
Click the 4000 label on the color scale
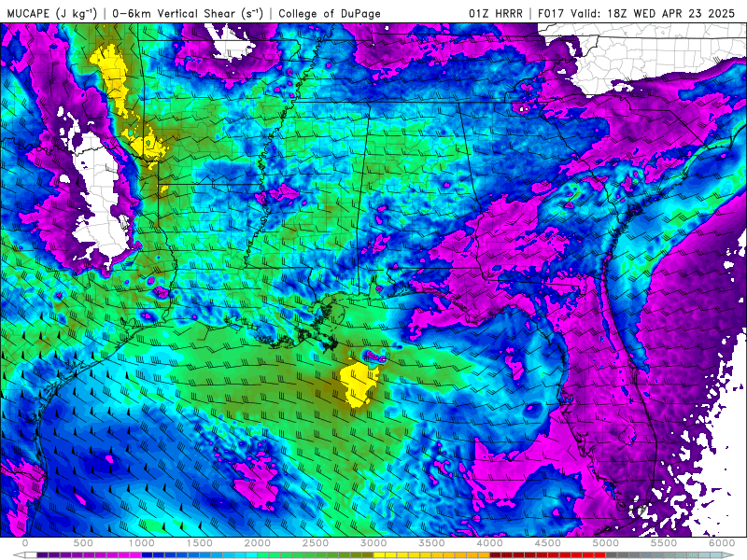coord(489,543)
